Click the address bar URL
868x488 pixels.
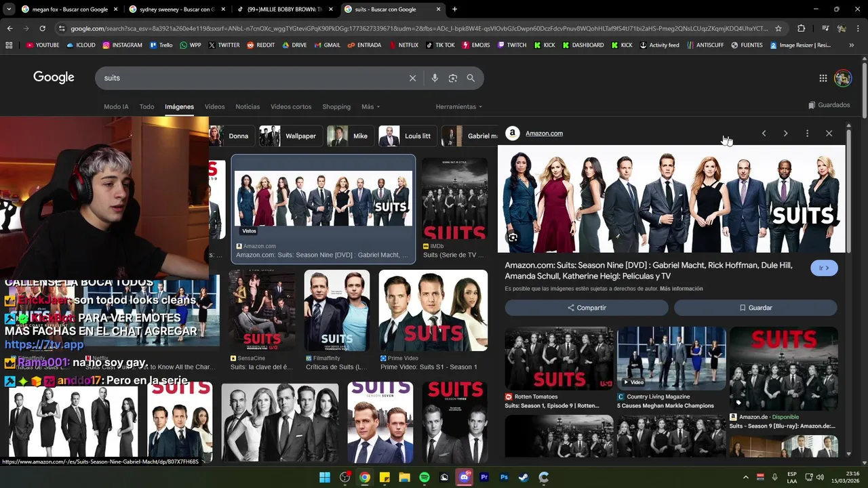pos(419,28)
